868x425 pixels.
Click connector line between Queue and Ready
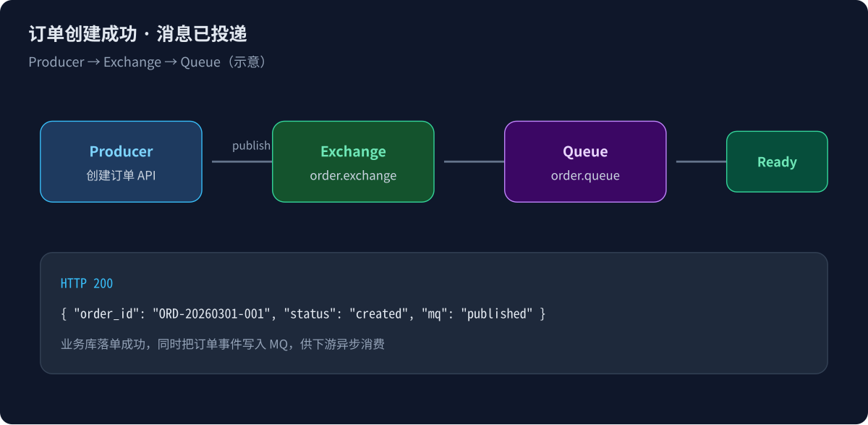click(x=701, y=161)
